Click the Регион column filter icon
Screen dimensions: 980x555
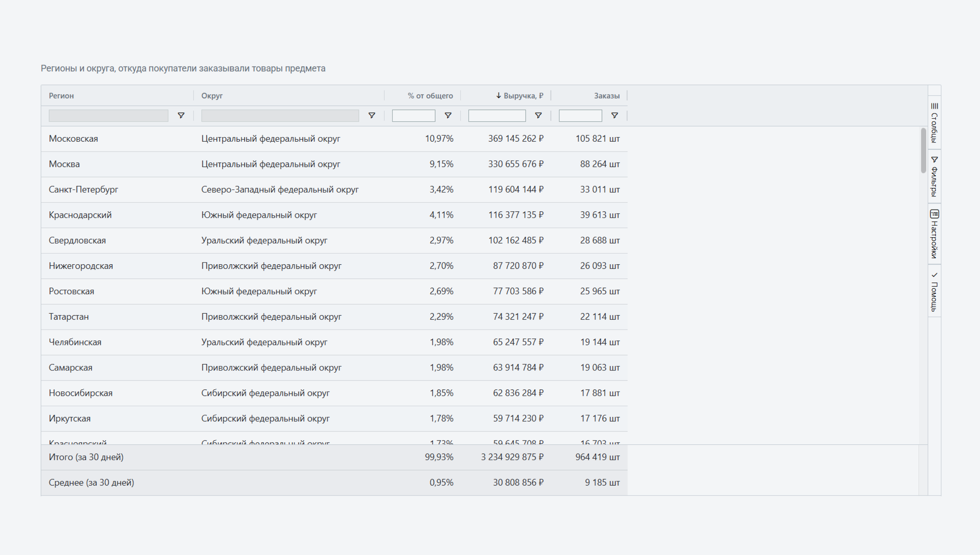[181, 116]
